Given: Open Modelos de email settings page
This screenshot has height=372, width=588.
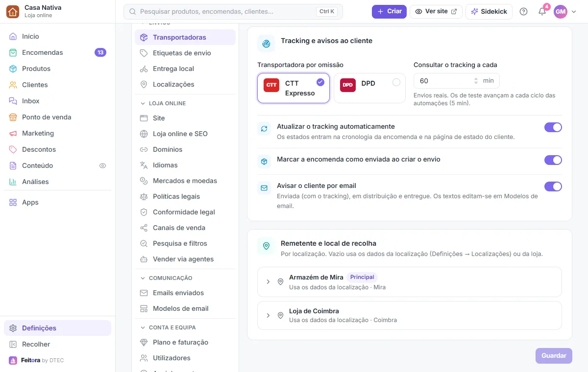Looking at the screenshot, I should pos(185,308).
